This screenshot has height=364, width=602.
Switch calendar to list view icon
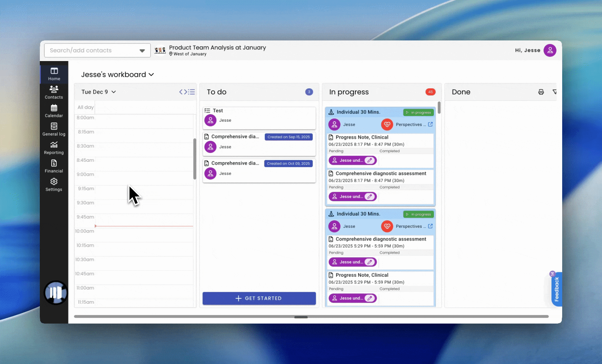coord(192,92)
